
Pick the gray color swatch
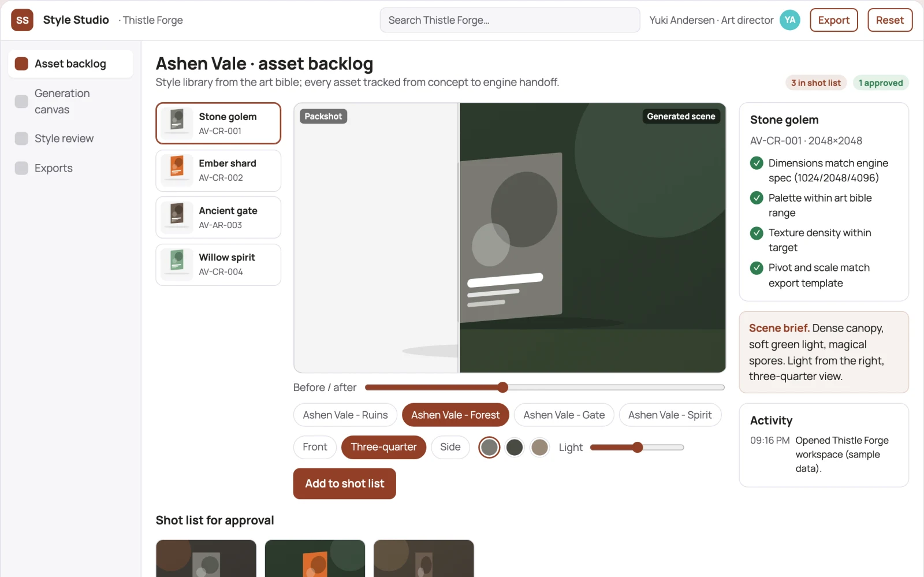[x=489, y=447]
